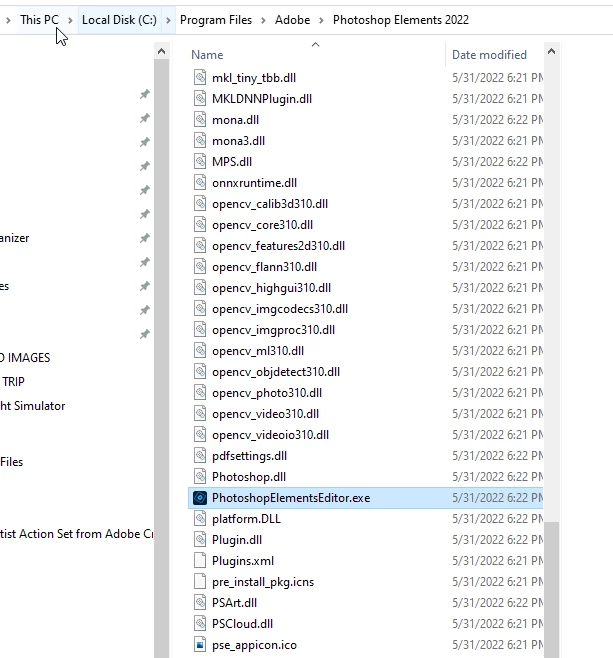The width and height of the screenshot is (613, 658).
Task: Click the opencv_highgui310.dll file icon
Action: coord(200,287)
